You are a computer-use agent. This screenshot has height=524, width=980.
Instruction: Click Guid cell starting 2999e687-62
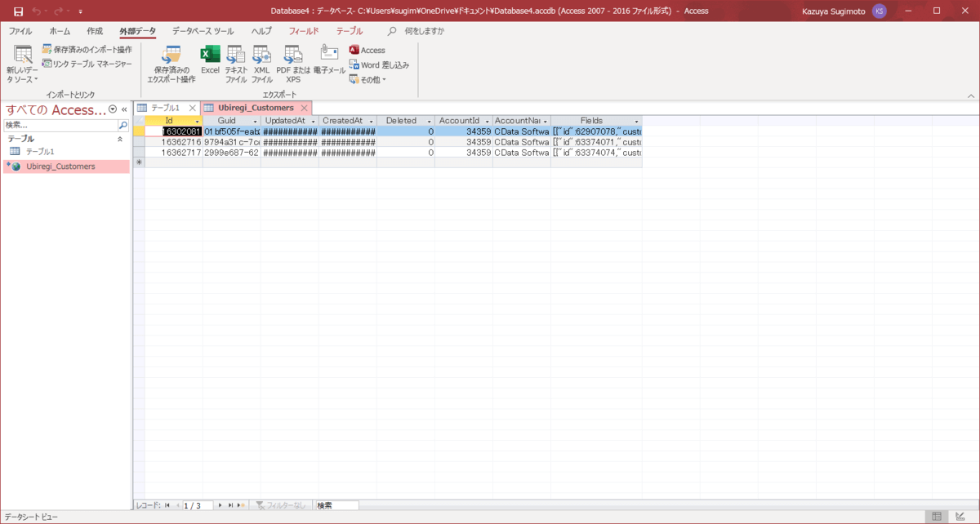pos(231,152)
